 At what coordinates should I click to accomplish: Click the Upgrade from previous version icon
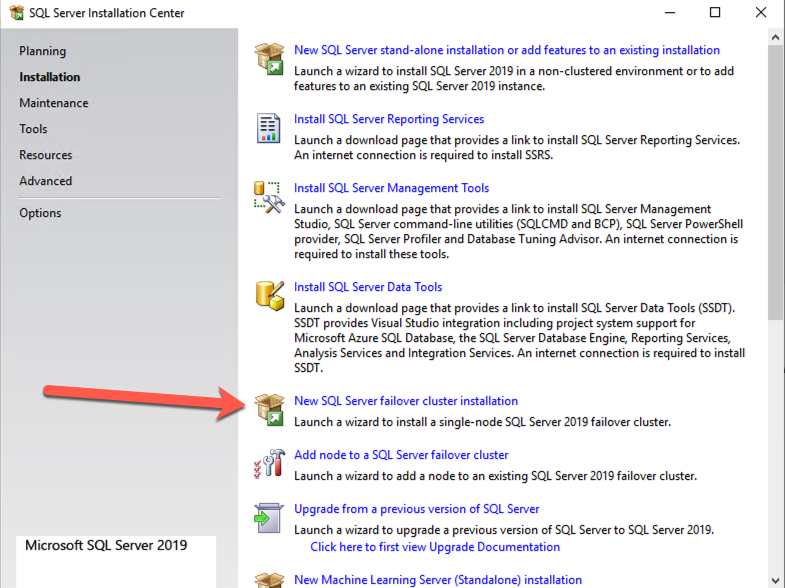[x=269, y=518]
